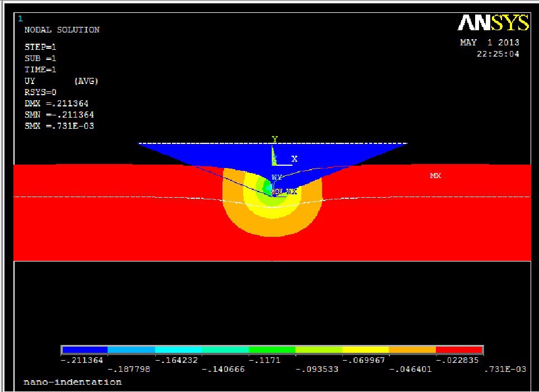The width and height of the screenshot is (539, 392).
Task: Click the -.1171 legend value label
Action: 264,360
